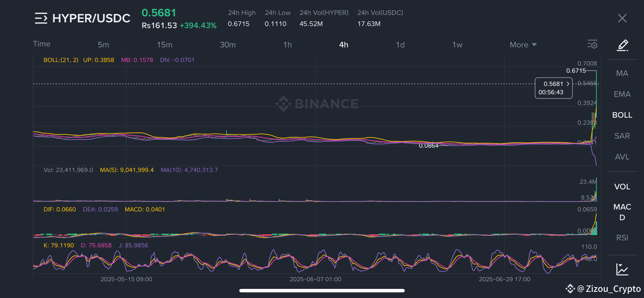The height and width of the screenshot is (298, 644).
Task: Click the 24h Vol(HYPER) 45.52M value
Action: [x=311, y=24]
